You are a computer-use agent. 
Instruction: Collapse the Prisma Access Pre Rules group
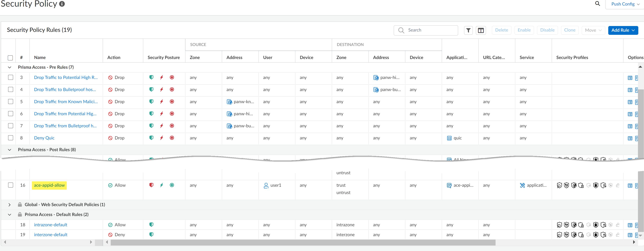coord(10,67)
